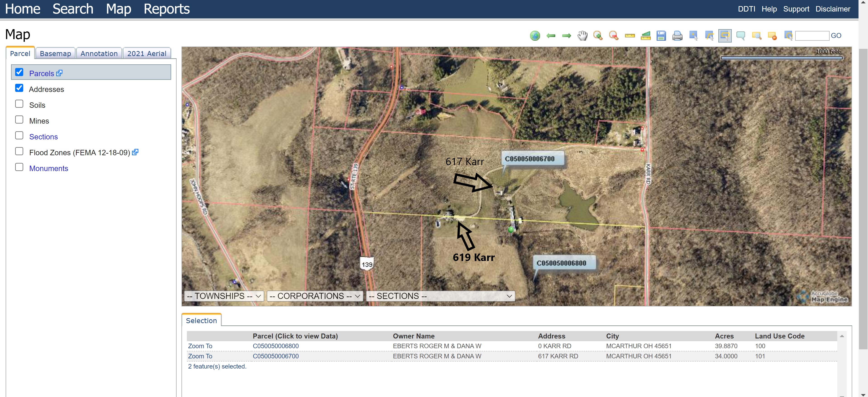The height and width of the screenshot is (397, 868).
Task: Zoom in using the magnifier plus tool
Action: (598, 35)
